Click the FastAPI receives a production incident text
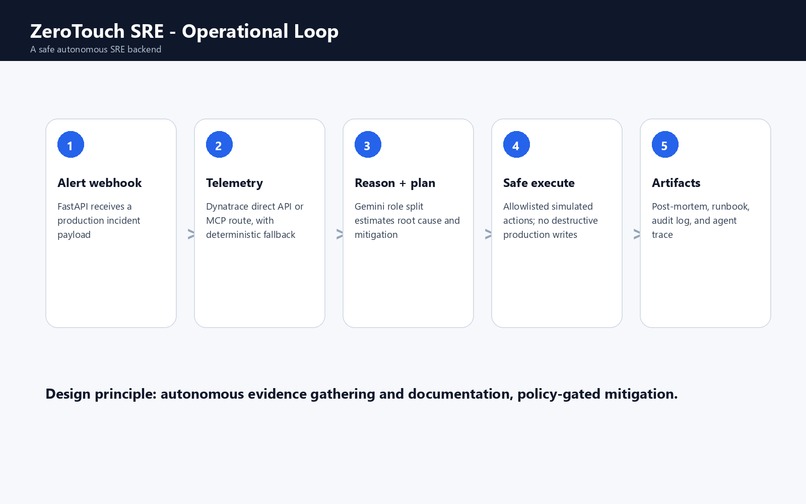 point(99,220)
